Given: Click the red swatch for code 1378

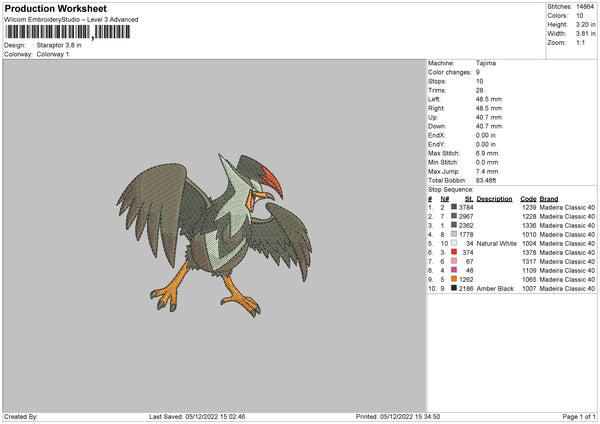Looking at the screenshot, I should pyautogui.click(x=454, y=252).
